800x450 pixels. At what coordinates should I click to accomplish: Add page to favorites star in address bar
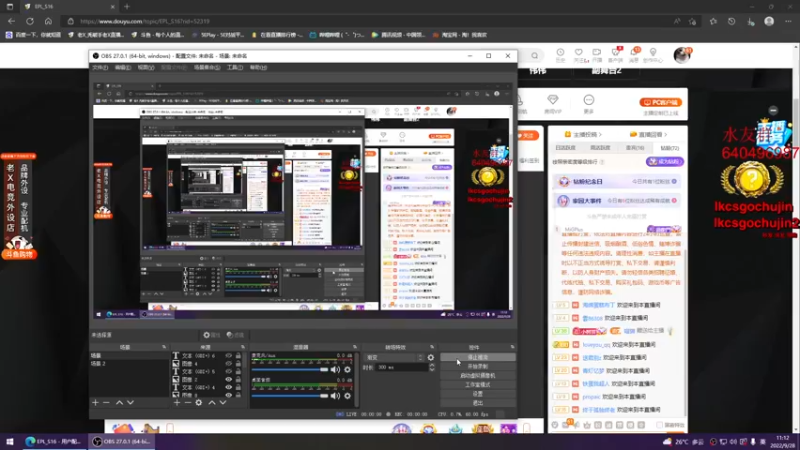[692, 21]
